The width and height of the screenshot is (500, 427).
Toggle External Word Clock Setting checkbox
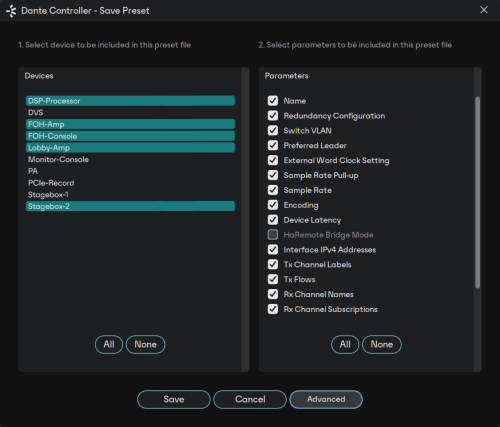(273, 160)
